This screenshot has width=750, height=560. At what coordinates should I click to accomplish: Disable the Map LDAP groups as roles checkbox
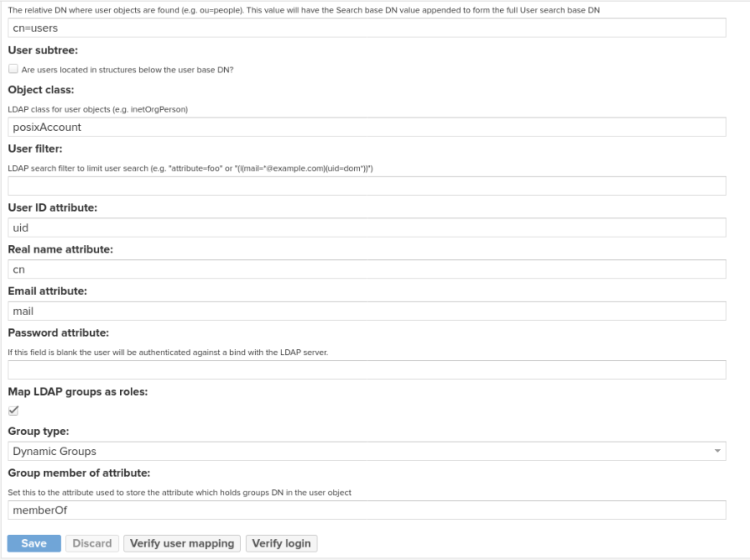[x=12, y=410]
